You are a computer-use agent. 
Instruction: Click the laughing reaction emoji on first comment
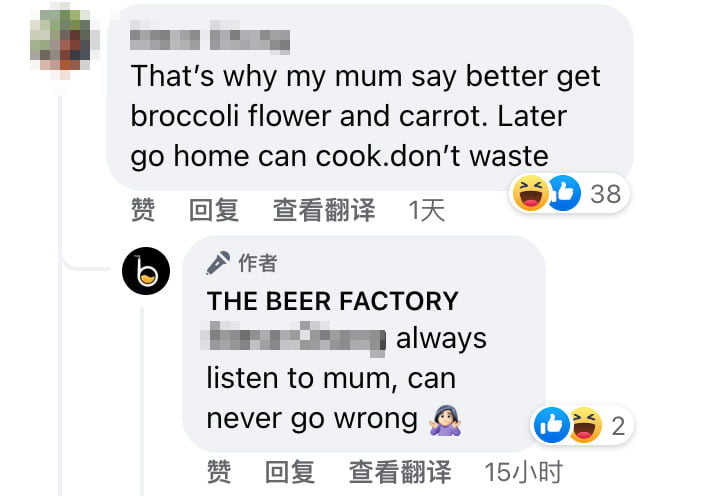click(531, 193)
